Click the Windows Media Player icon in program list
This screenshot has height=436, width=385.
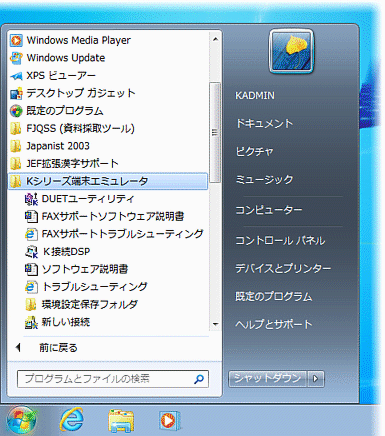click(16, 40)
